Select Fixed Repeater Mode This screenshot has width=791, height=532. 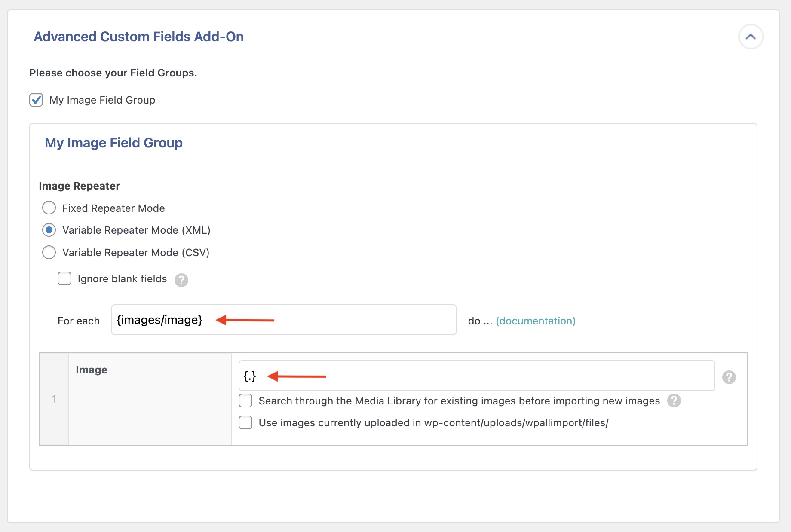pos(49,208)
